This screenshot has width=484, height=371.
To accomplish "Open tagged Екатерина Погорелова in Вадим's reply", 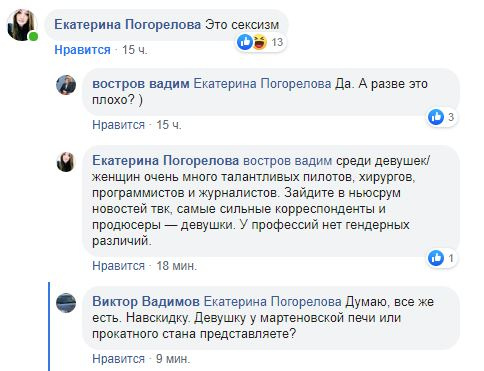I will pyautogui.click(x=262, y=83).
